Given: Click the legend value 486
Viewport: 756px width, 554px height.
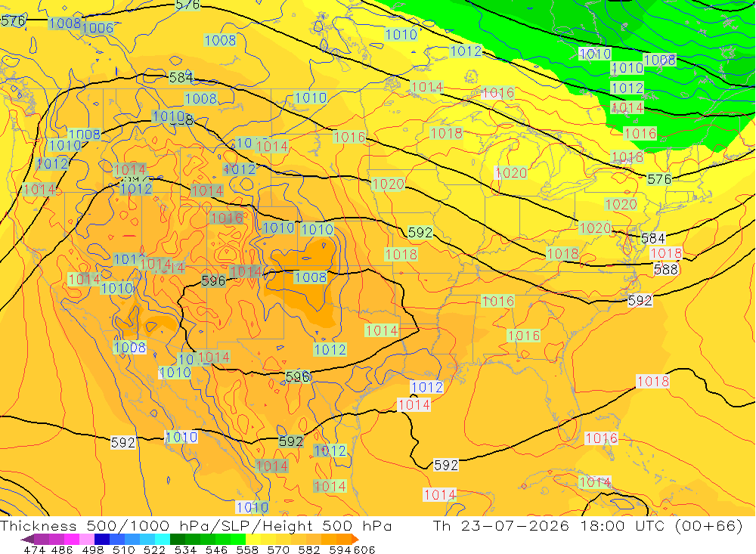Looking at the screenshot, I should tap(62, 549).
